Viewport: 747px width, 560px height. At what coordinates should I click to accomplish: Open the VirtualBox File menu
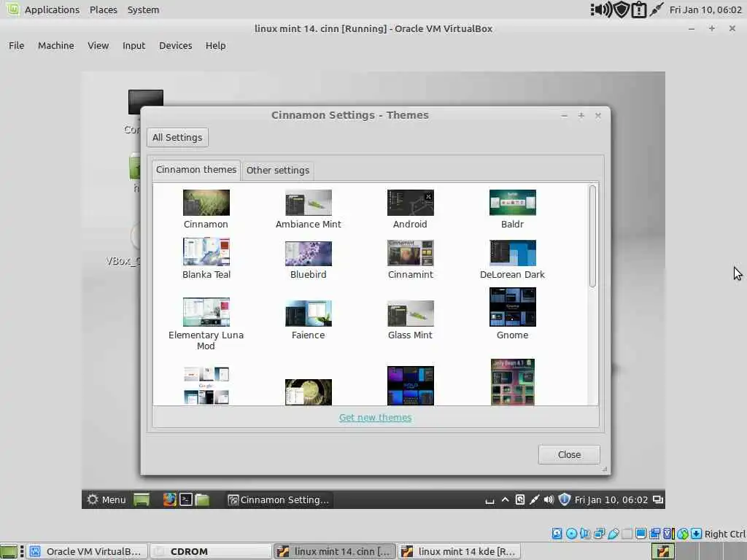click(x=16, y=45)
